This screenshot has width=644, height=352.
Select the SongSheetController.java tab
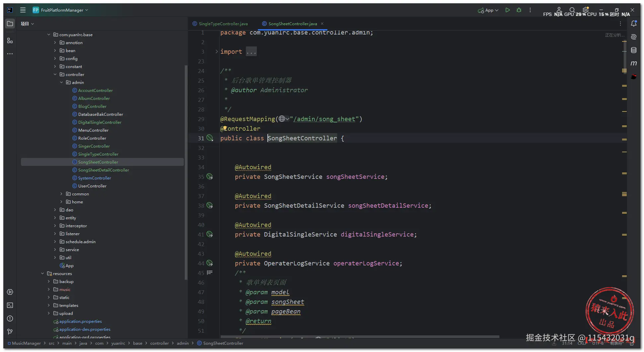(289, 24)
